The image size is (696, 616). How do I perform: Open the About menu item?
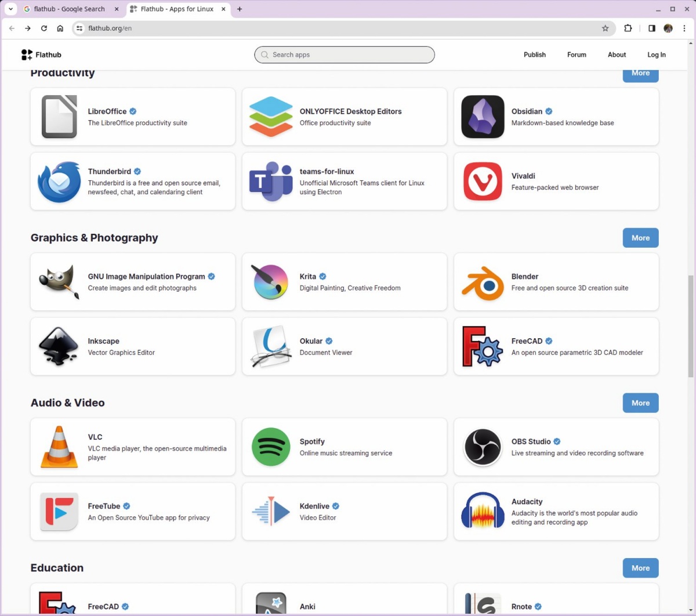[617, 55]
